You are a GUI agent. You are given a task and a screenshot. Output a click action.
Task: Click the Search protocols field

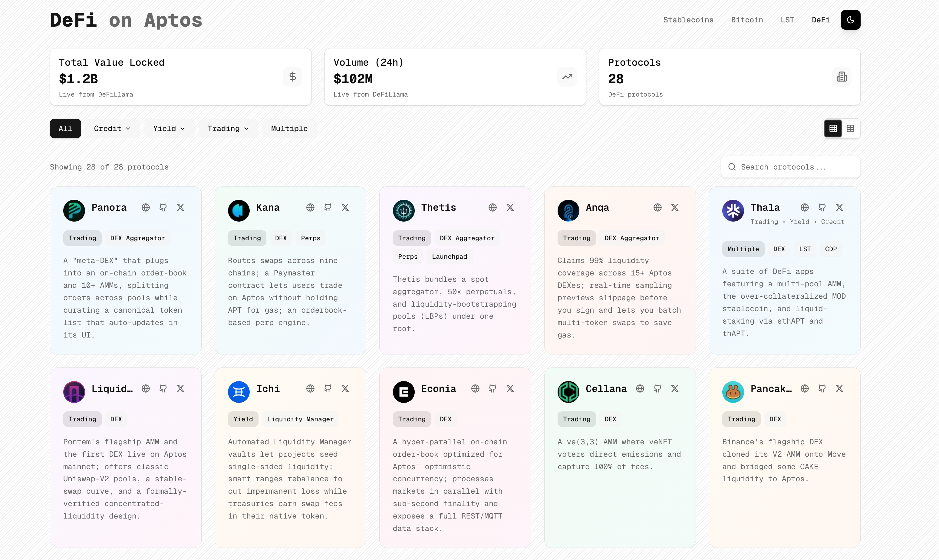pos(790,167)
